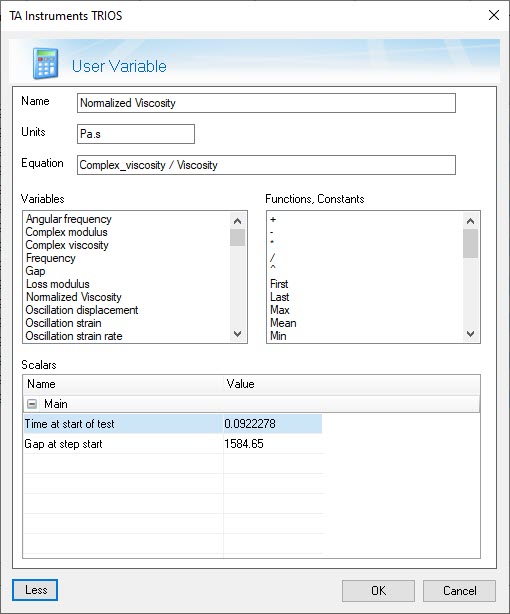This screenshot has width=510, height=614.
Task: Select the Gap at step start row
Action: [x=173, y=444]
